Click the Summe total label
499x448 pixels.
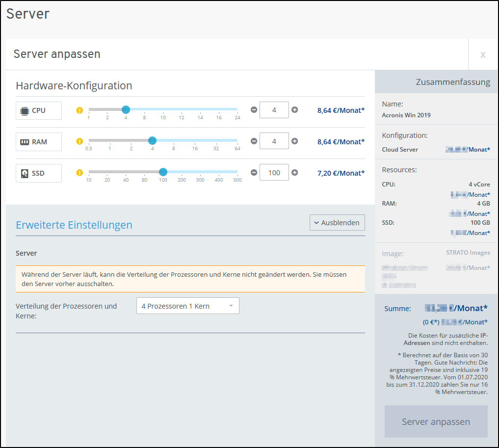397,309
